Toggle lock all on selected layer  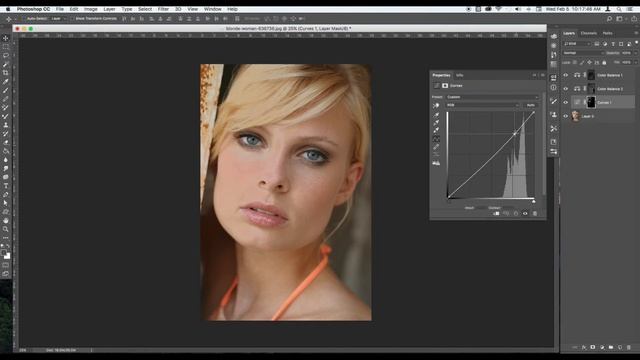click(604, 62)
